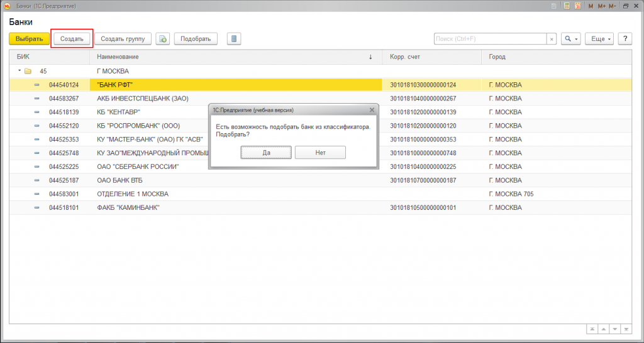
Task: Go up one page navigation arrow
Action: tap(603, 329)
